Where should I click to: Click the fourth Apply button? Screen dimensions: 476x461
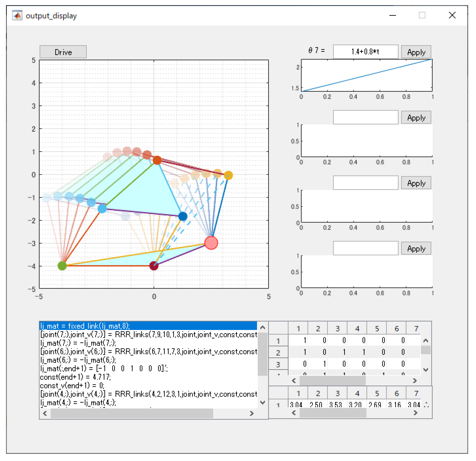416,248
